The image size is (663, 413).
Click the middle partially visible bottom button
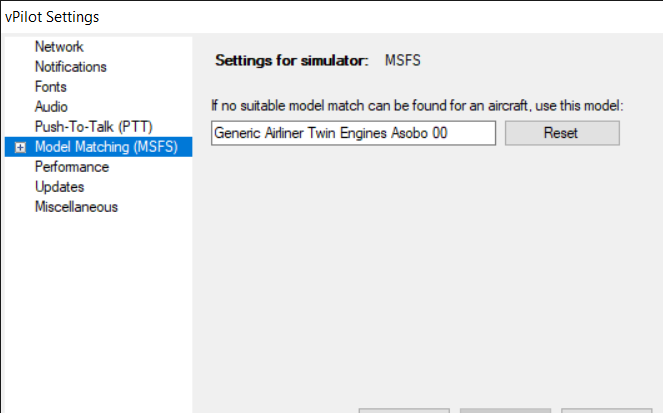tap(505, 410)
